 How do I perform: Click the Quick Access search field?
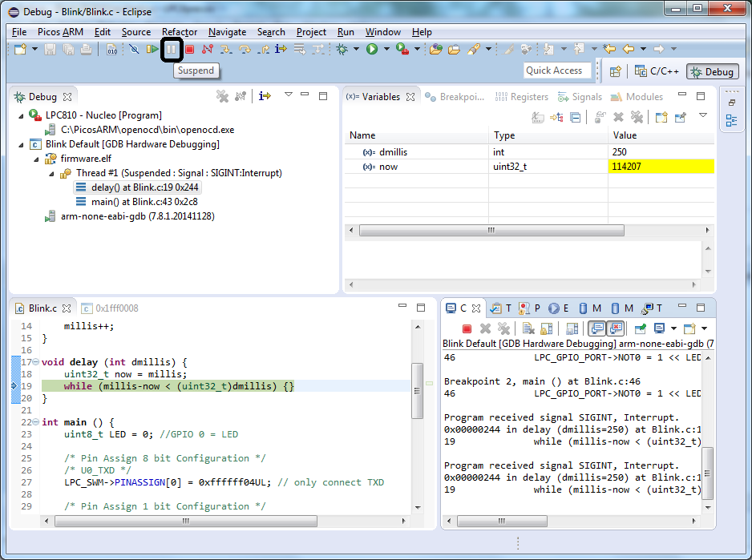pos(556,71)
